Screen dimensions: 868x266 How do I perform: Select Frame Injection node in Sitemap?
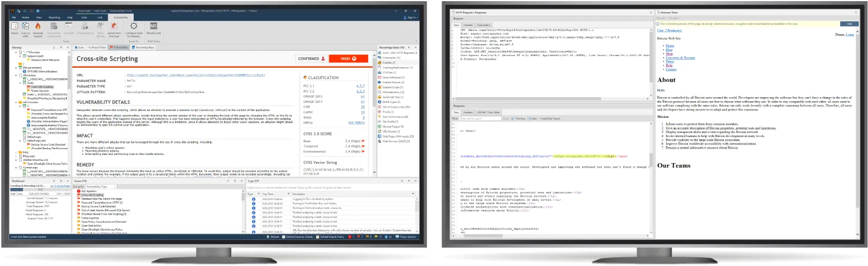pos(41,90)
